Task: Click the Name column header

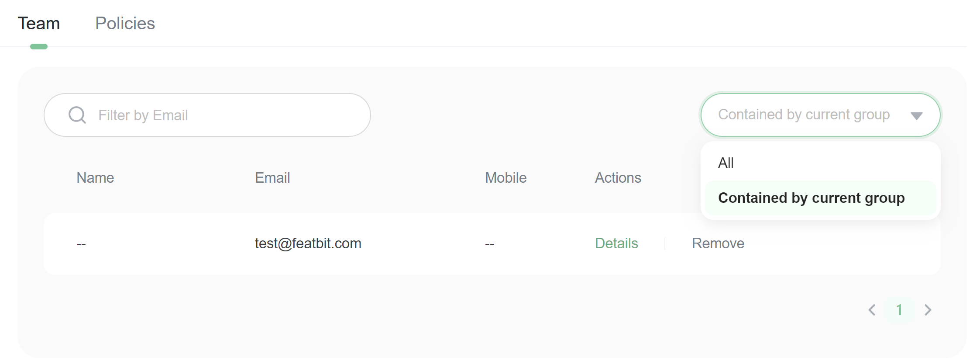Action: pos(95,178)
